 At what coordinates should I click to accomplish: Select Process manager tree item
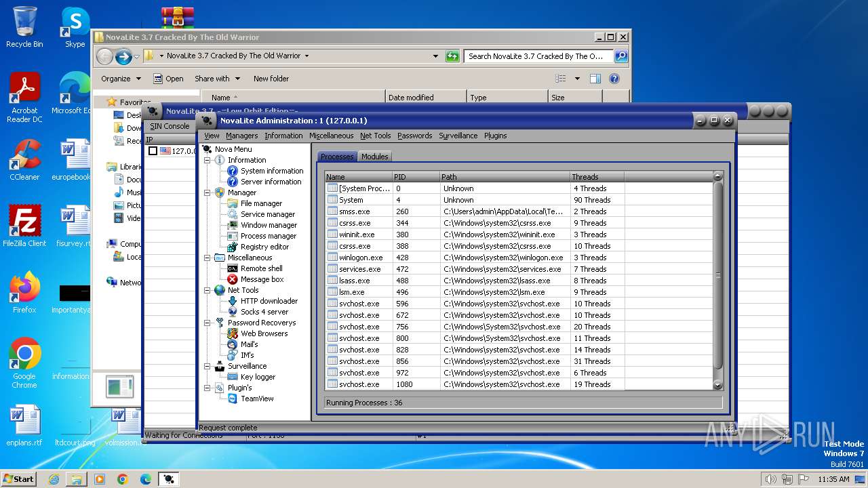(x=268, y=236)
